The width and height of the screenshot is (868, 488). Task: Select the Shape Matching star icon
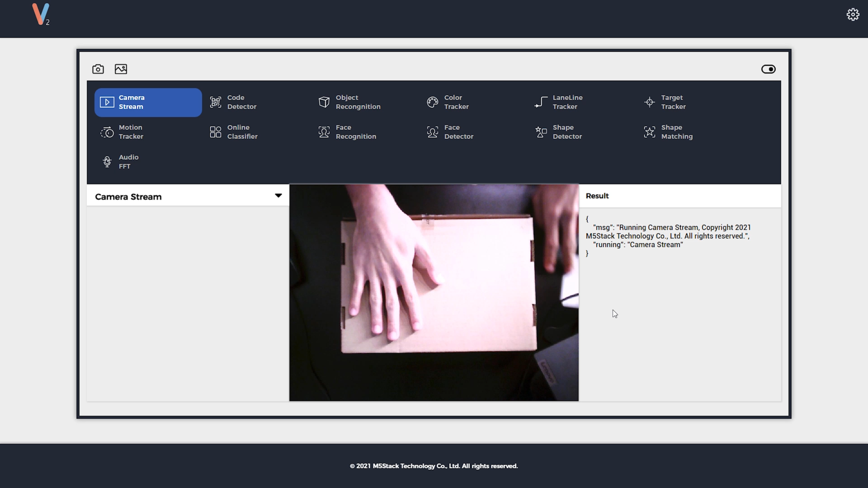650,132
